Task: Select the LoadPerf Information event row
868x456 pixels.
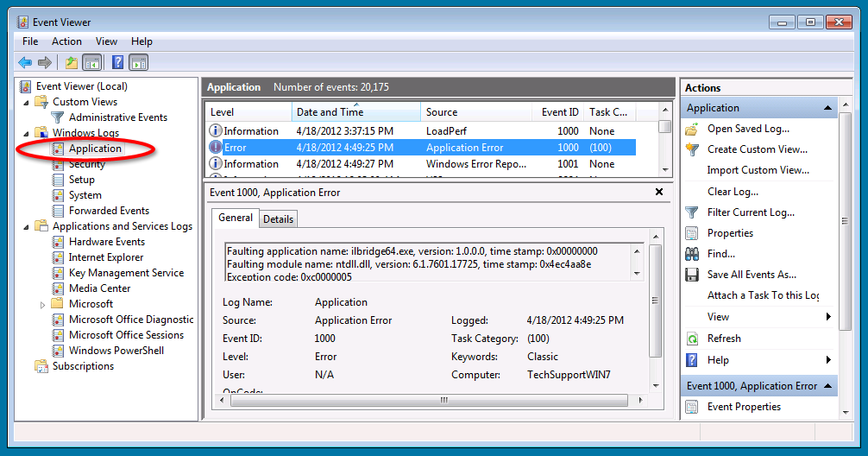Action: pos(421,131)
